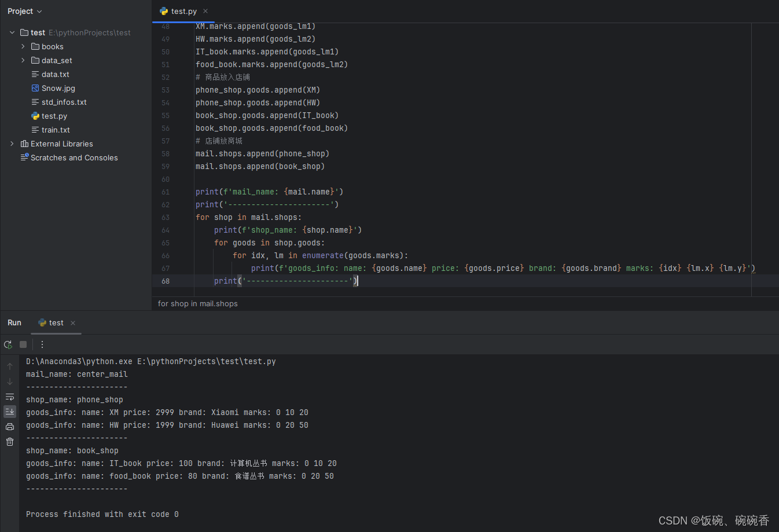The image size is (779, 532).
Task: Click Python icon on test.py tab
Action: (164, 11)
